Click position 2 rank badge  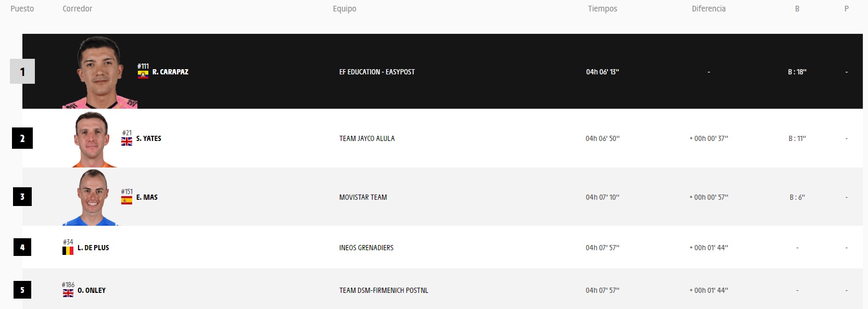tap(22, 138)
